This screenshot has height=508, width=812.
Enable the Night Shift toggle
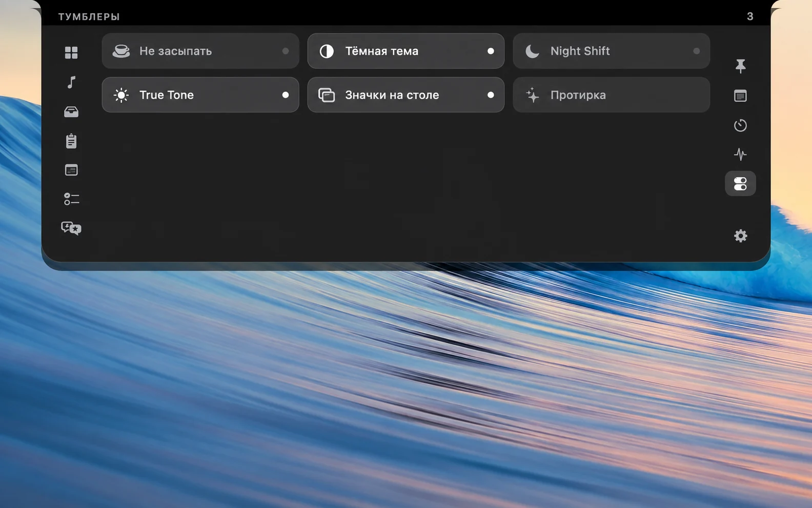tap(612, 51)
